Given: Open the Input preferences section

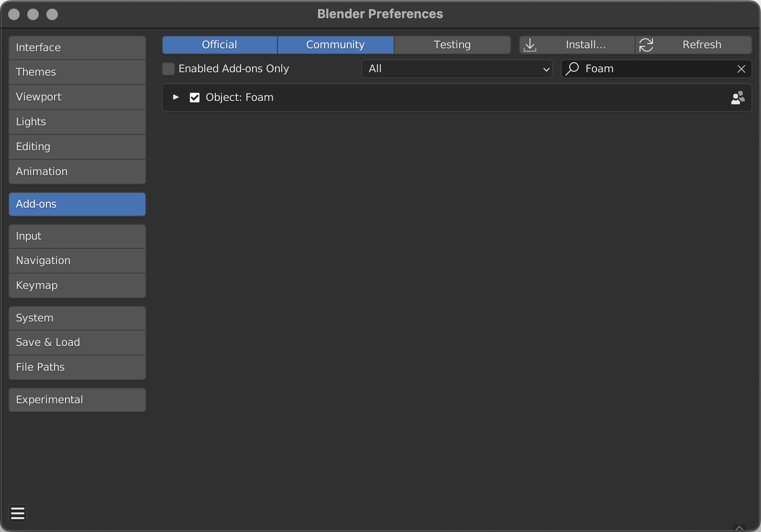Looking at the screenshot, I should pos(77,236).
